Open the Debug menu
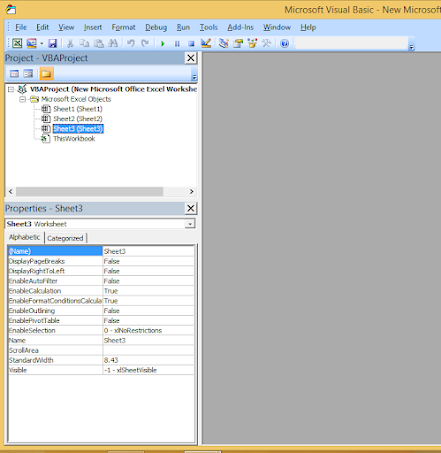The width and height of the screenshot is (441, 453). pyautogui.click(x=156, y=27)
